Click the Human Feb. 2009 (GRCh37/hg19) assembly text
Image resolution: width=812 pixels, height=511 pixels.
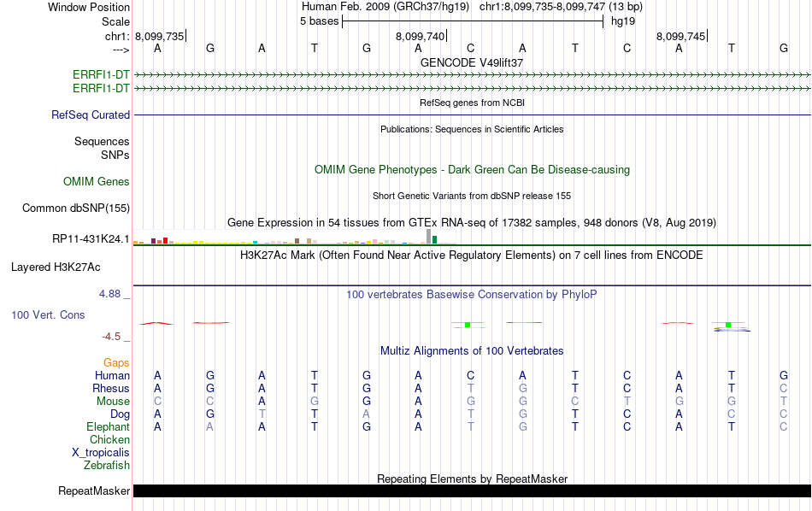pyautogui.click(x=385, y=7)
